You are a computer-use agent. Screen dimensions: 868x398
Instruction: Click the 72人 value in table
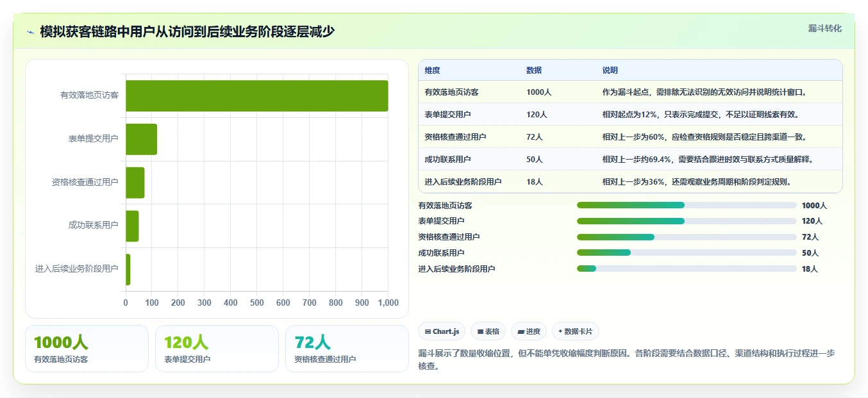535,137
